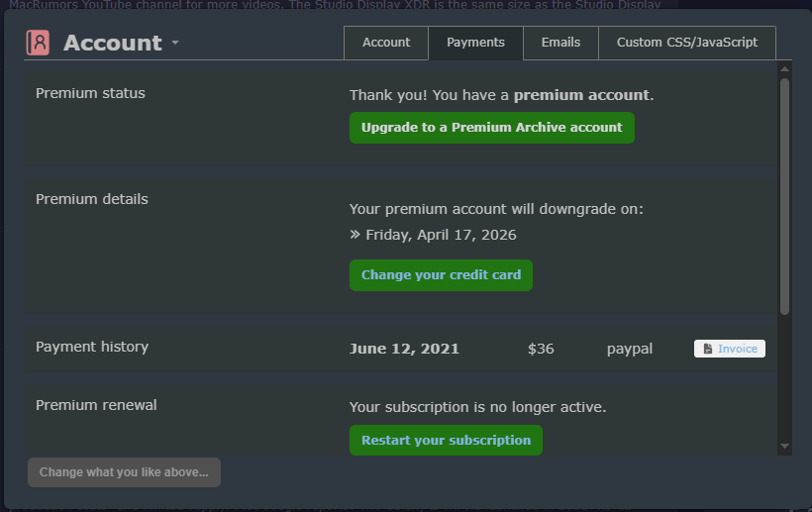The image size is (812, 512).
Task: Click the Premium renewal label
Action: click(x=96, y=405)
